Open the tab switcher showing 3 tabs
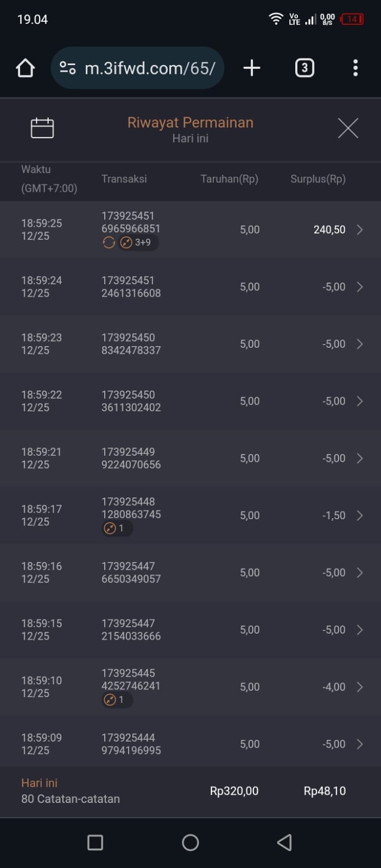This screenshot has height=868, width=381. (304, 68)
